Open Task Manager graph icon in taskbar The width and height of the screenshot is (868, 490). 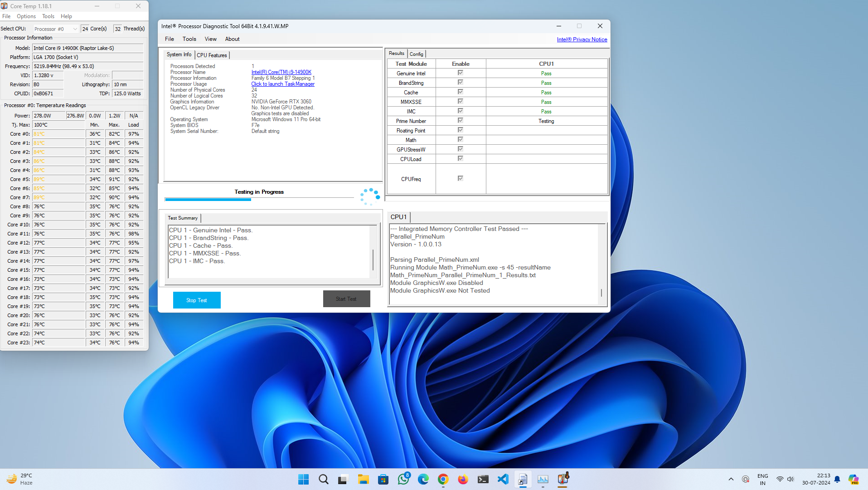click(x=543, y=479)
